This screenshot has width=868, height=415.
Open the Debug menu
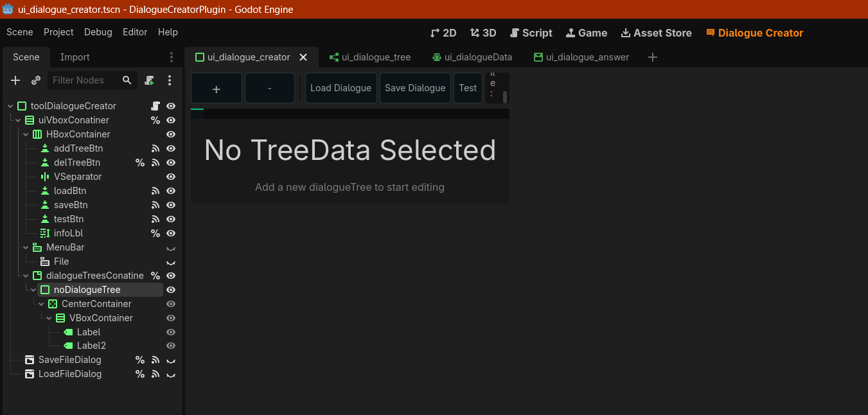98,32
